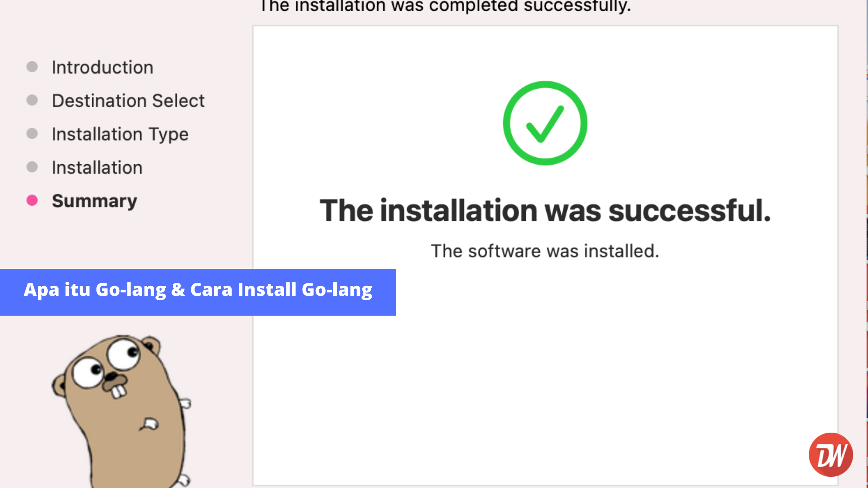The width and height of the screenshot is (868, 488).
Task: Select the Installation step label
Action: tap(97, 168)
